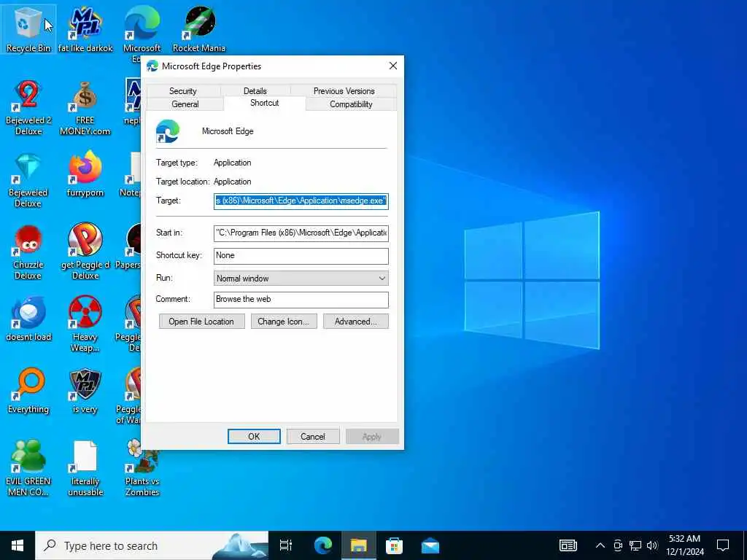
Task: Switch to the Security tab
Action: [183, 91]
